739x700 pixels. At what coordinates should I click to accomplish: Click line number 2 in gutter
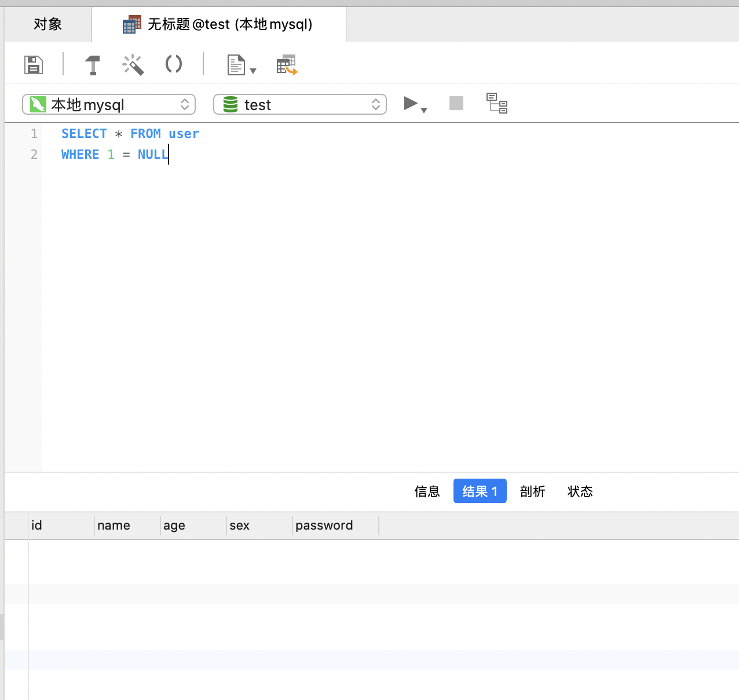click(34, 155)
